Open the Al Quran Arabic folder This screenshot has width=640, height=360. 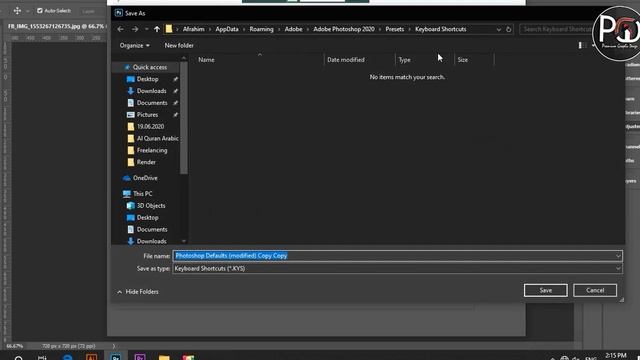point(157,138)
